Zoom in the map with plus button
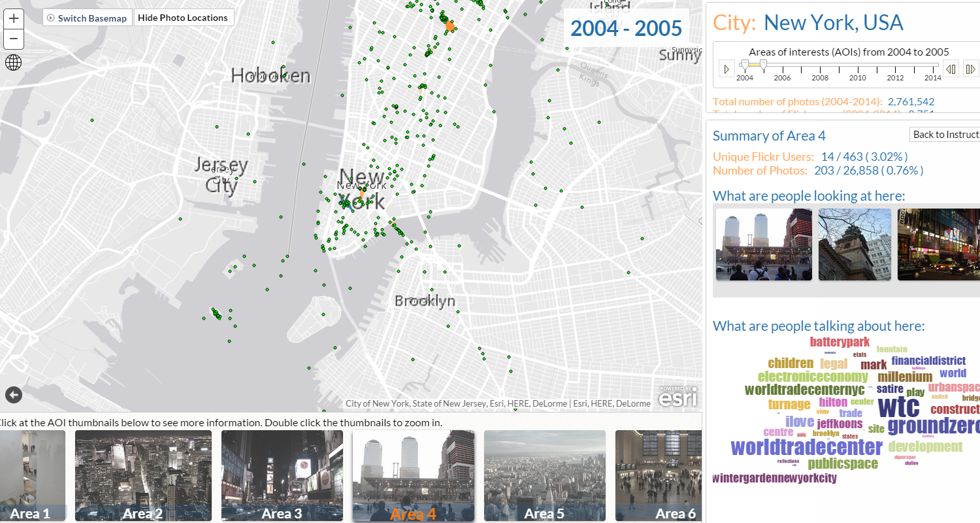This screenshot has width=980, height=523. click(14, 18)
